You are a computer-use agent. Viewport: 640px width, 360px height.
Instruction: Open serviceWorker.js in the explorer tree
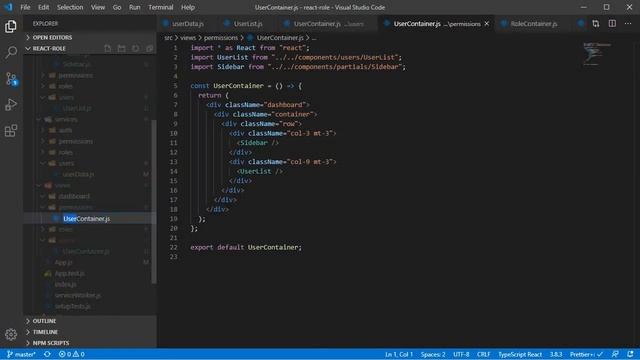(78, 295)
